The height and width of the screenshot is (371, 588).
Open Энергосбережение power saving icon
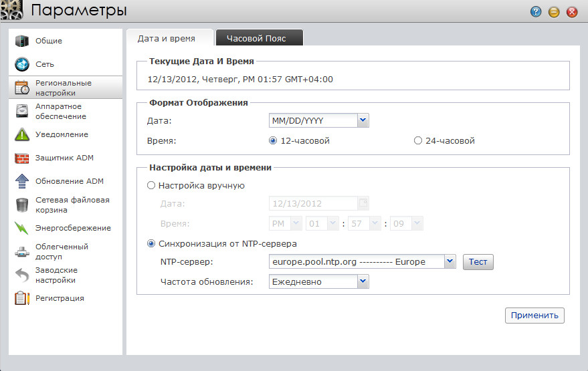pyautogui.click(x=22, y=228)
